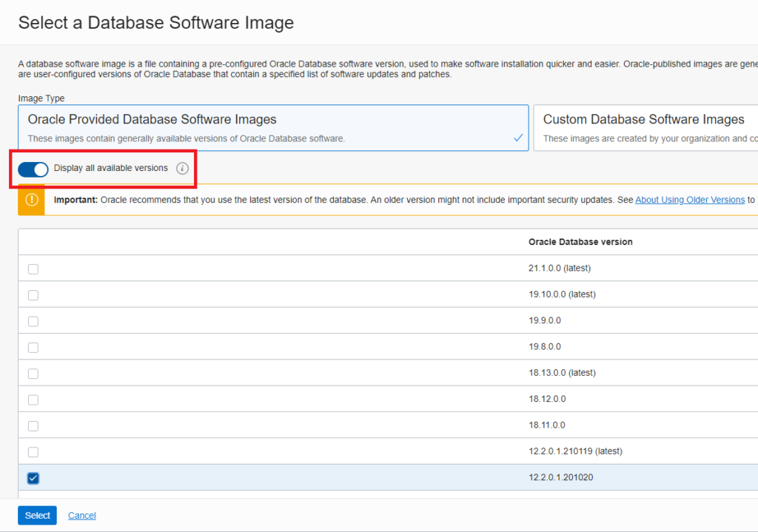
Task: Check the box for version 19.10.0.0 (latest)
Action: [33, 295]
